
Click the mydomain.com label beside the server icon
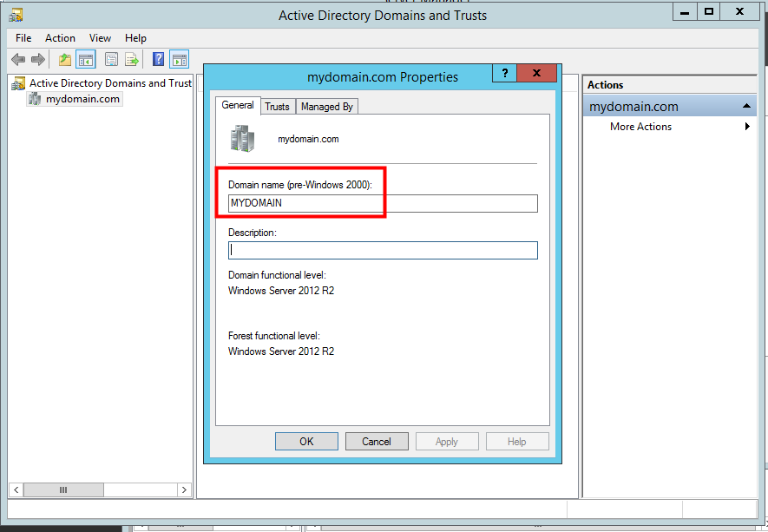tap(308, 139)
